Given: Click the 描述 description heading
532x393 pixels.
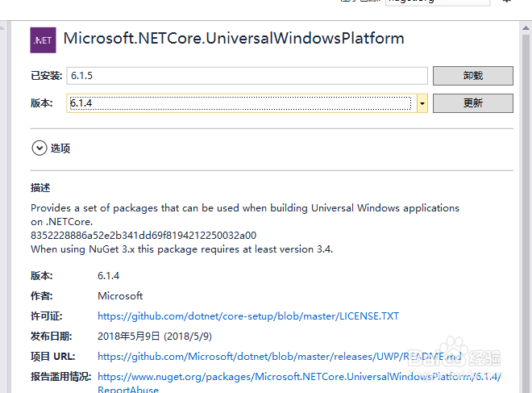Looking at the screenshot, I should pos(40,188).
